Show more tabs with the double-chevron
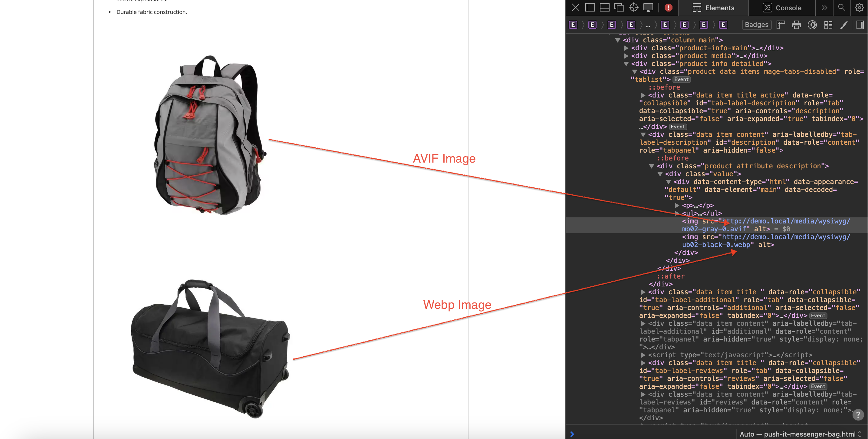This screenshot has width=868, height=439. pyautogui.click(x=824, y=8)
